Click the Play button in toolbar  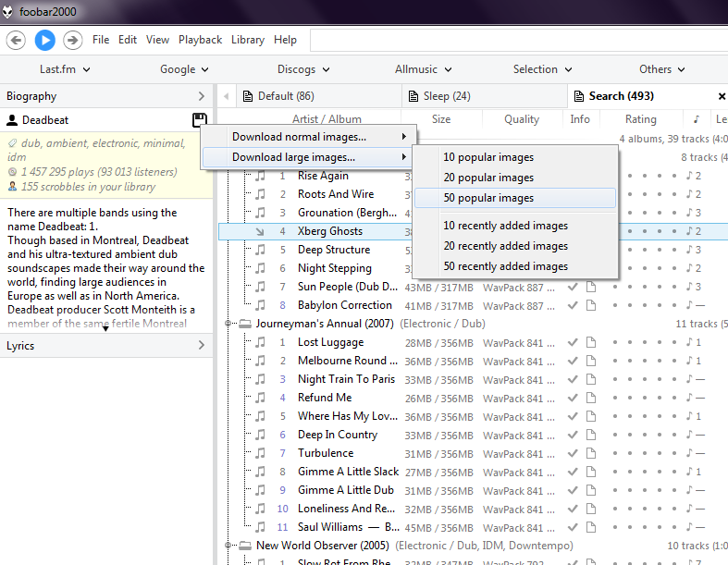(x=44, y=40)
